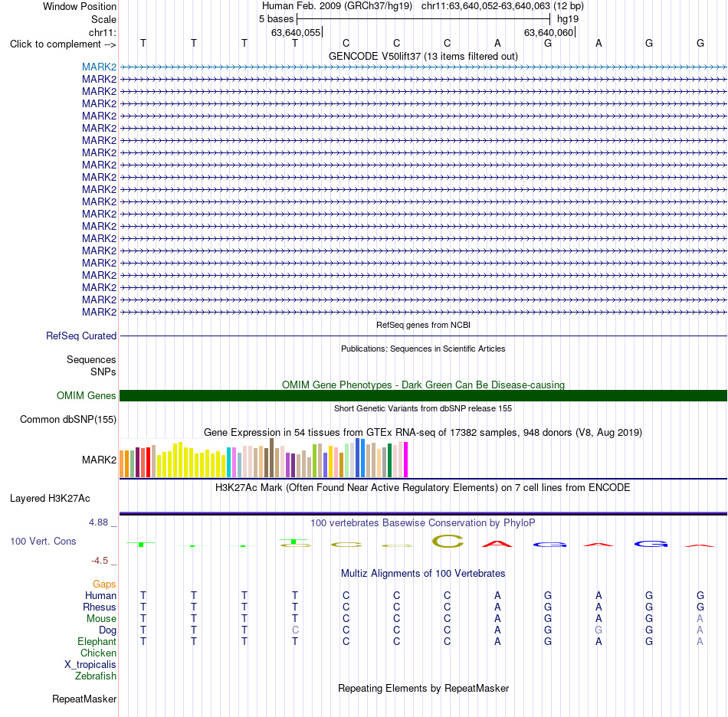Click the chr11: ruler label
The height and width of the screenshot is (717, 728).
pyautogui.click(x=102, y=32)
